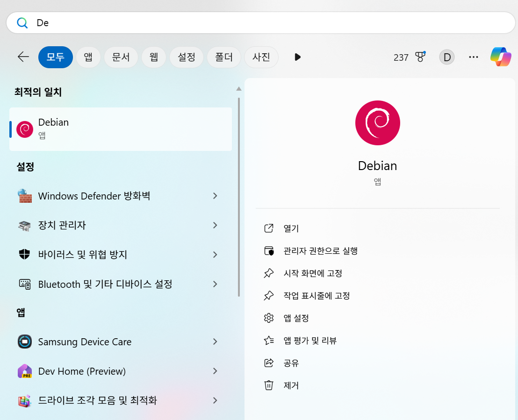Go back with the left arrow
Image resolution: width=518 pixels, height=420 pixels.
click(x=23, y=57)
